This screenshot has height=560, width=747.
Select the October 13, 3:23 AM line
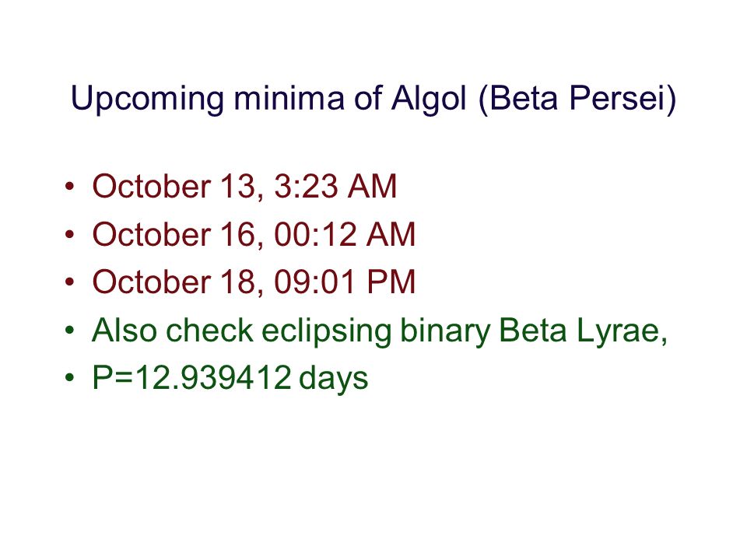(x=244, y=186)
